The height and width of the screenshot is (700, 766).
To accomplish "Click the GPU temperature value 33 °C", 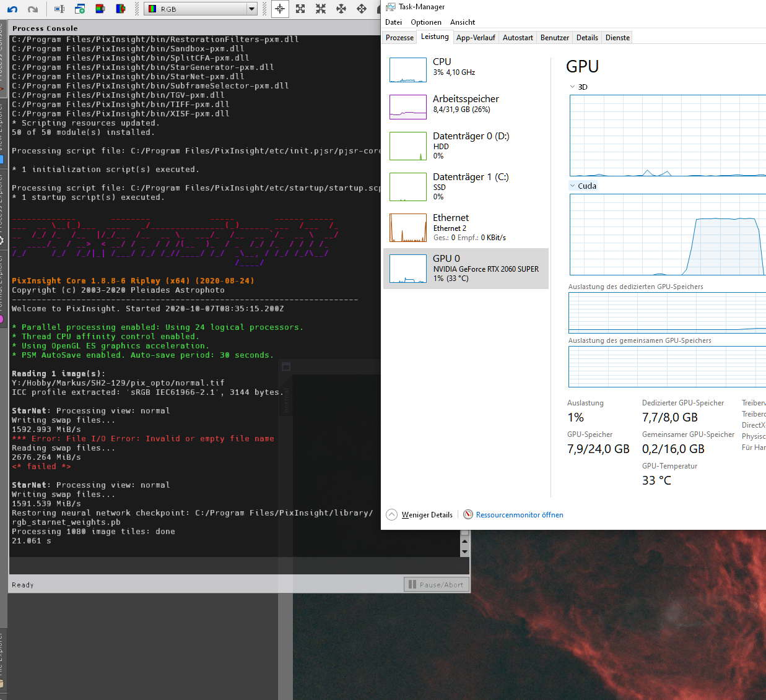I will [656, 481].
